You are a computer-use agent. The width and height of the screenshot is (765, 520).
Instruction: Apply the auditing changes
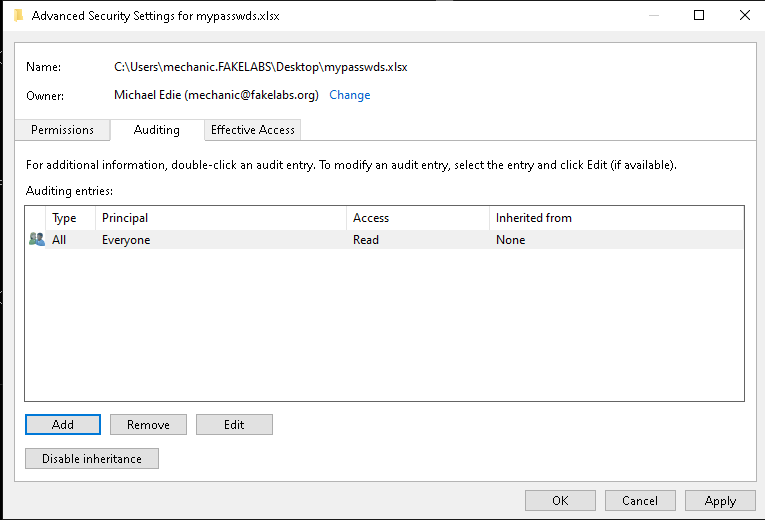[720, 501]
